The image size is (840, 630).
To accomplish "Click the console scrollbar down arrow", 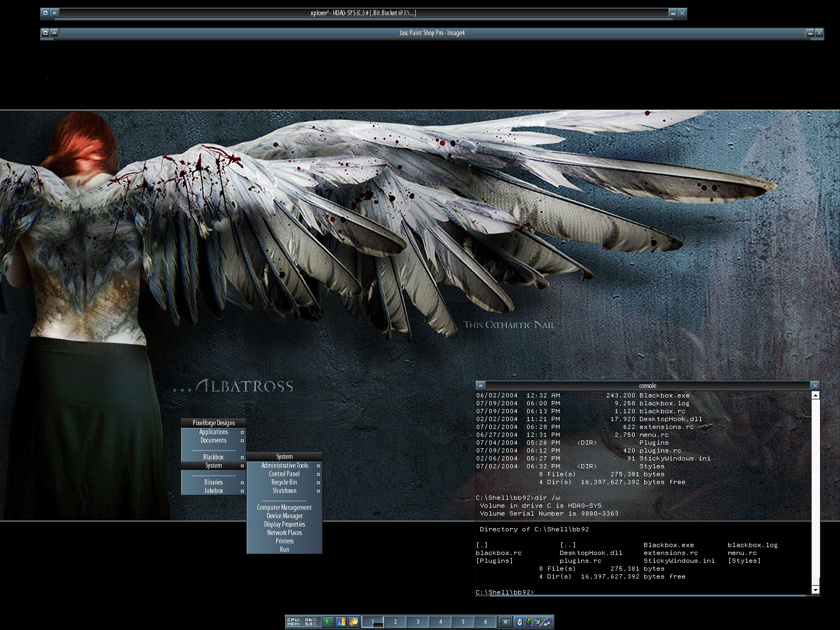I will (x=815, y=590).
